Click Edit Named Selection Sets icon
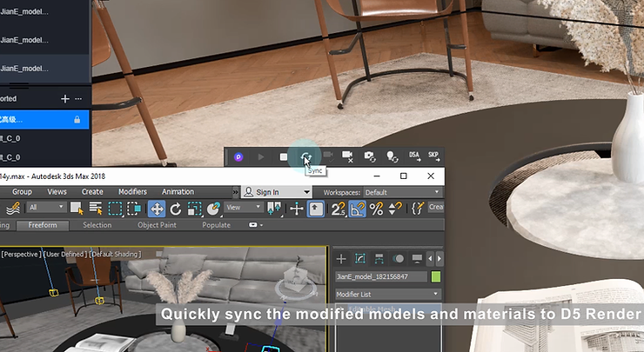Screen dimensions: 644x352 coord(417,209)
